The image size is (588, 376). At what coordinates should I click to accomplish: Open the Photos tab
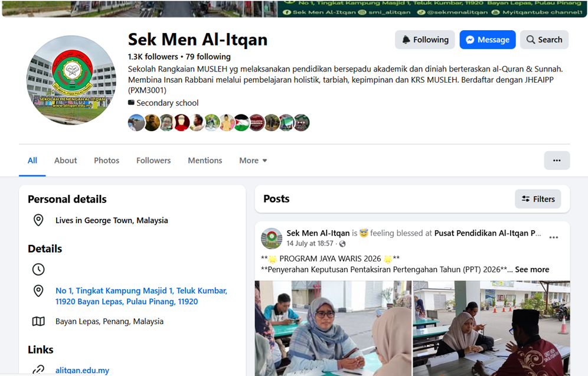[106, 161]
